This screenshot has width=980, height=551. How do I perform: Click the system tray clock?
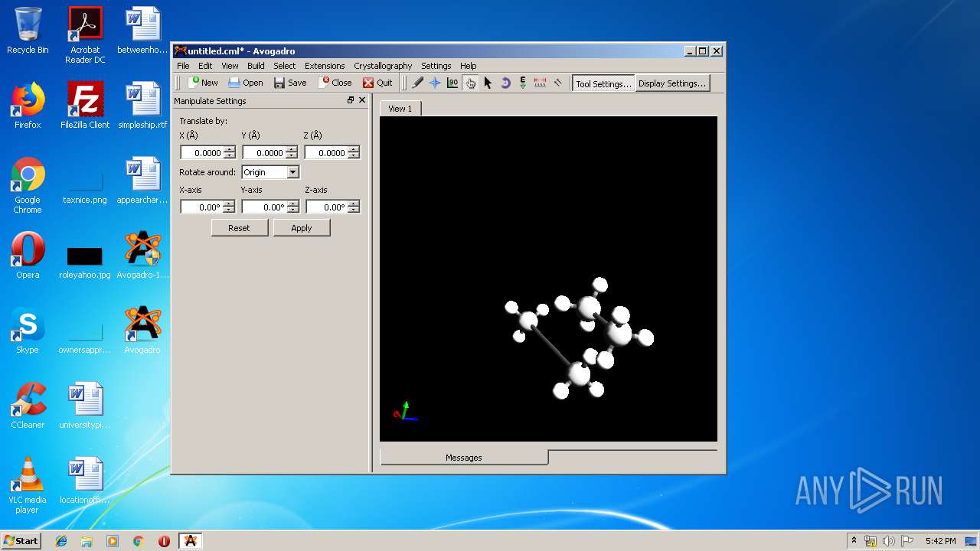[940, 541]
